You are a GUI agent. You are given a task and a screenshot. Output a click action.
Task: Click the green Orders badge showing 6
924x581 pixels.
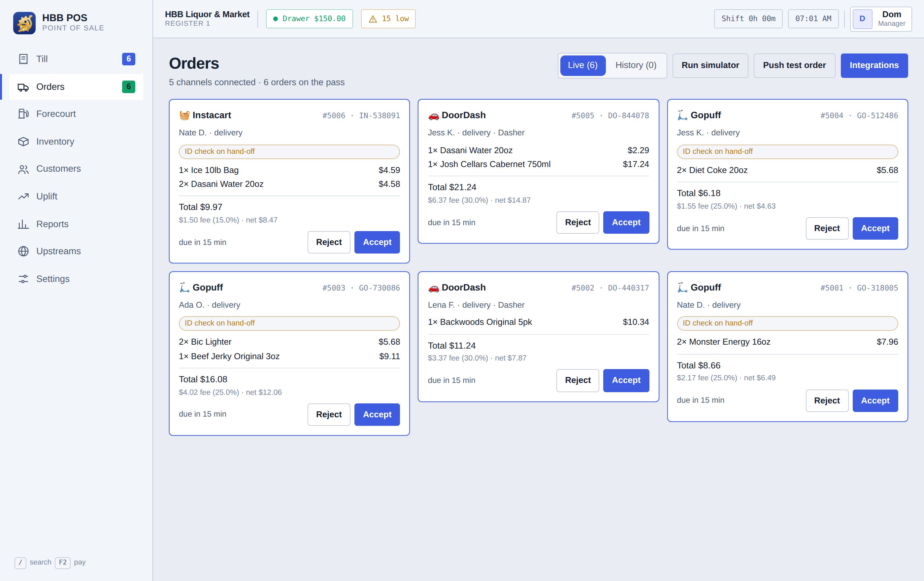click(x=129, y=87)
